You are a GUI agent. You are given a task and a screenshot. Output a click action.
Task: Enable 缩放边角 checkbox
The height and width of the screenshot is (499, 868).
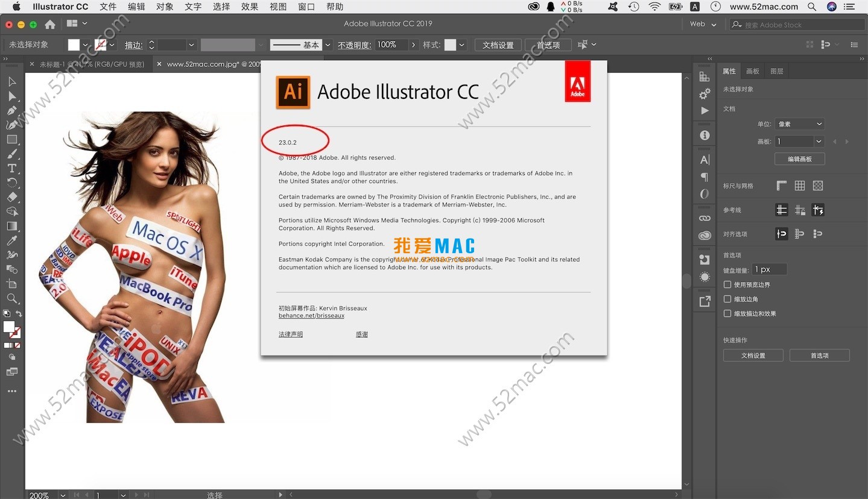tap(727, 299)
